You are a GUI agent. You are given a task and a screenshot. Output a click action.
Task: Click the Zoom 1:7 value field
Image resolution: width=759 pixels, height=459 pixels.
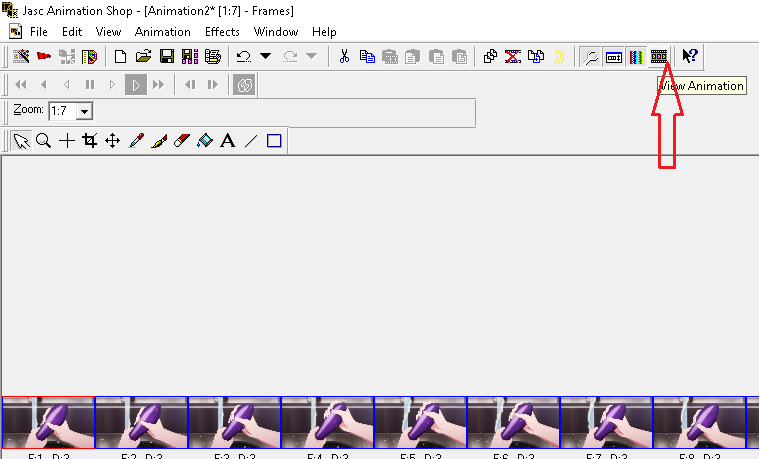pos(63,111)
